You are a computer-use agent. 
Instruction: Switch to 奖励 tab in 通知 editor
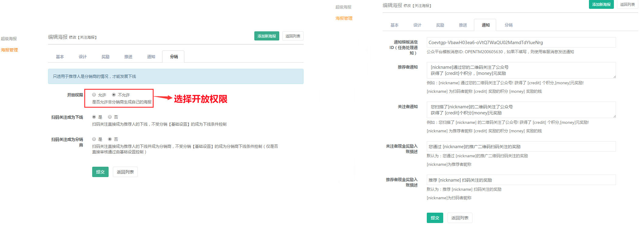pyautogui.click(x=440, y=25)
